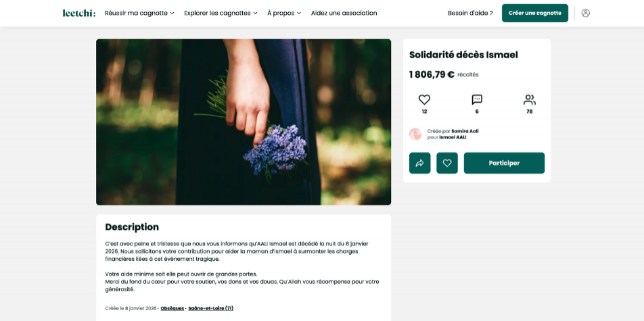Click the Créer une cagnotte button
Viewport: 644px width, 321px height.
click(x=534, y=13)
